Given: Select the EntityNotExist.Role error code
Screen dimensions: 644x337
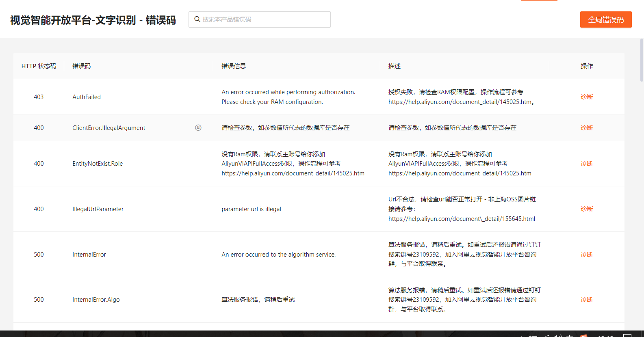Looking at the screenshot, I should pyautogui.click(x=98, y=164).
